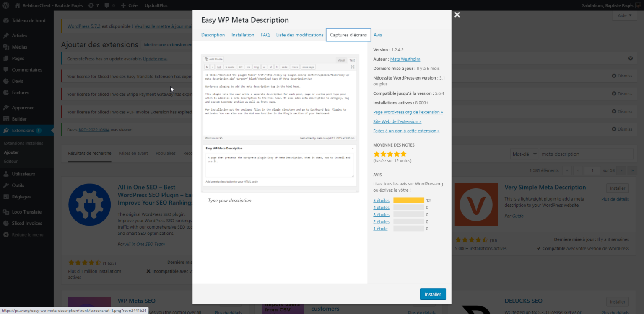The height and width of the screenshot is (314, 644).
Task: Open the 2 étoiles reviews link
Action: [381, 222]
